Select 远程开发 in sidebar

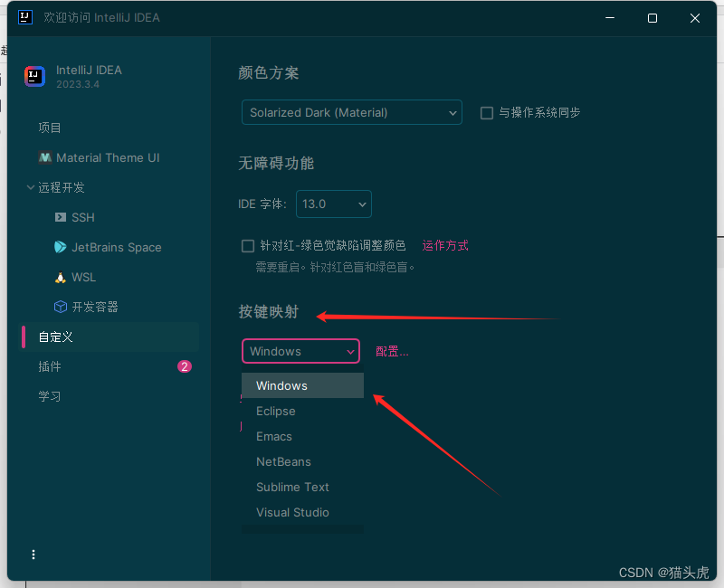[x=62, y=187]
